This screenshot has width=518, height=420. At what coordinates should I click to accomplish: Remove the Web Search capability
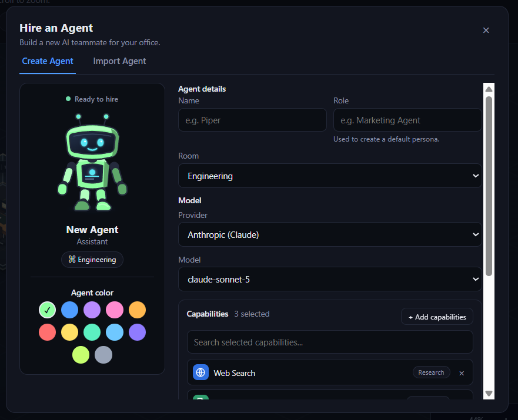point(462,373)
